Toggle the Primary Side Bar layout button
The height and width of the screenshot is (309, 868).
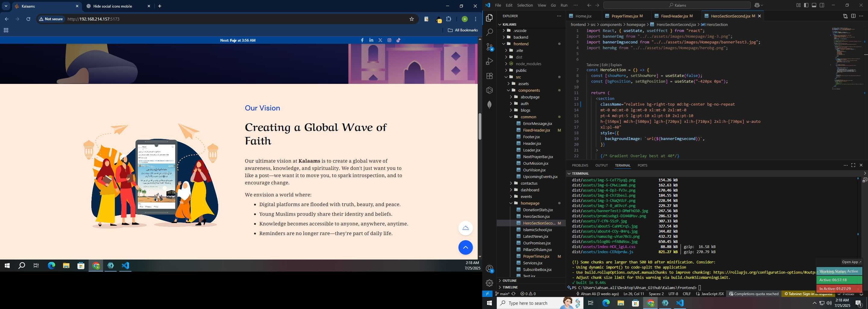806,5
